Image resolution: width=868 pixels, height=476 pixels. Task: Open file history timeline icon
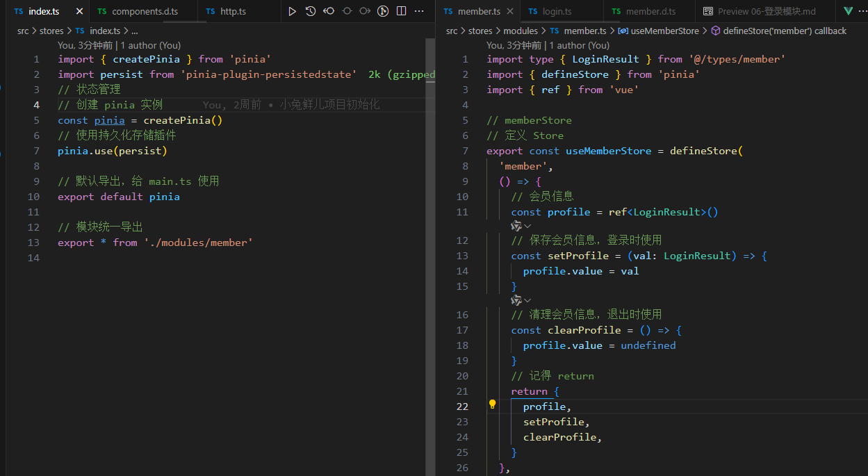pos(310,11)
